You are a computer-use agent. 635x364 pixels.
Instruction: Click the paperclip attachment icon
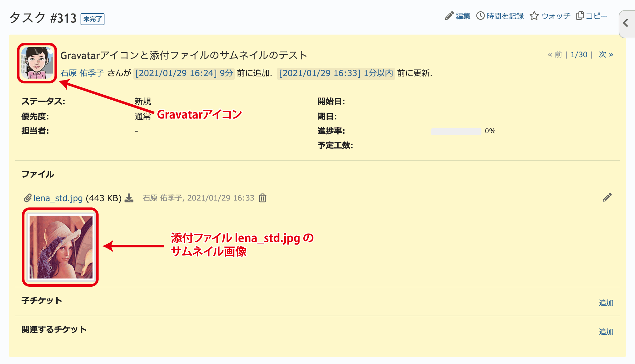pyautogui.click(x=27, y=198)
